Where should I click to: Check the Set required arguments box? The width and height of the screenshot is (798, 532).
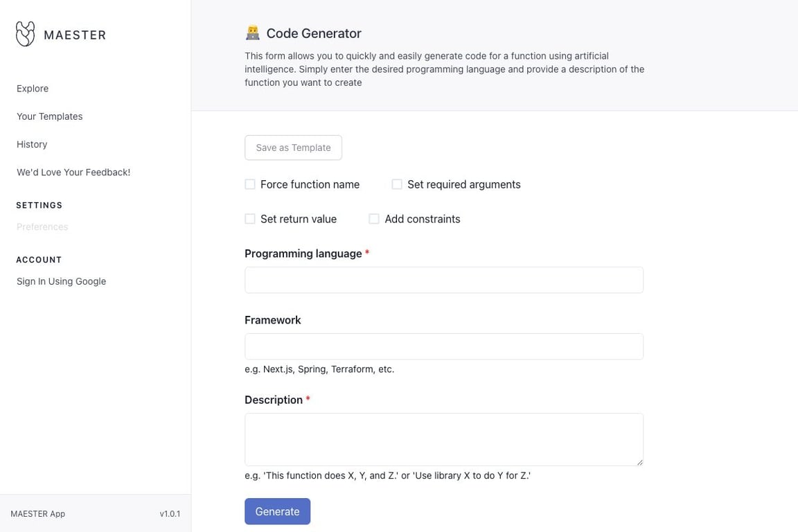[x=397, y=184]
